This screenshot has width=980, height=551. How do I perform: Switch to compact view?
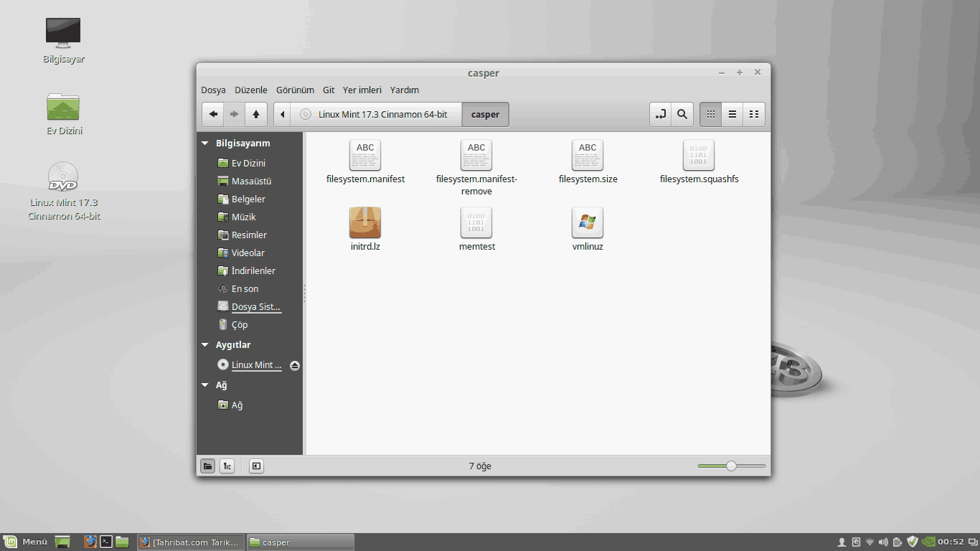754,114
